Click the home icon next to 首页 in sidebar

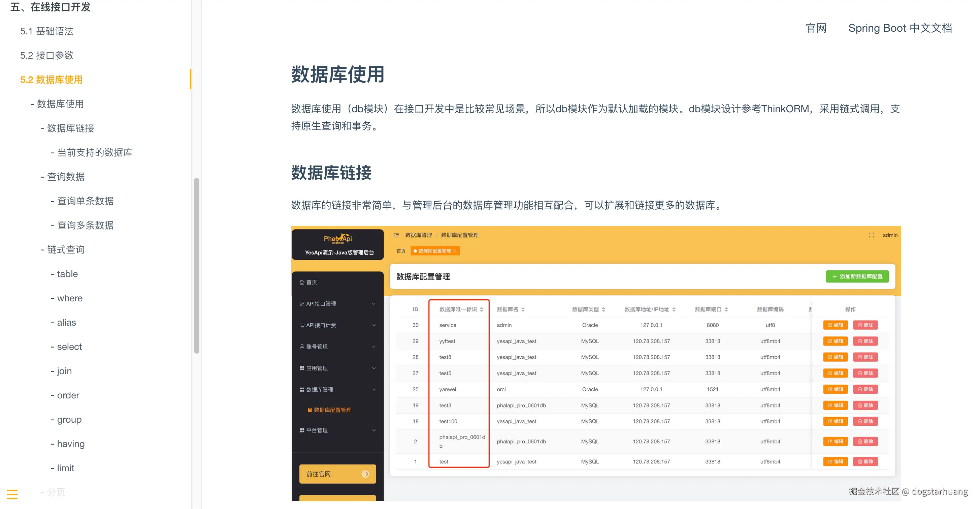302,282
